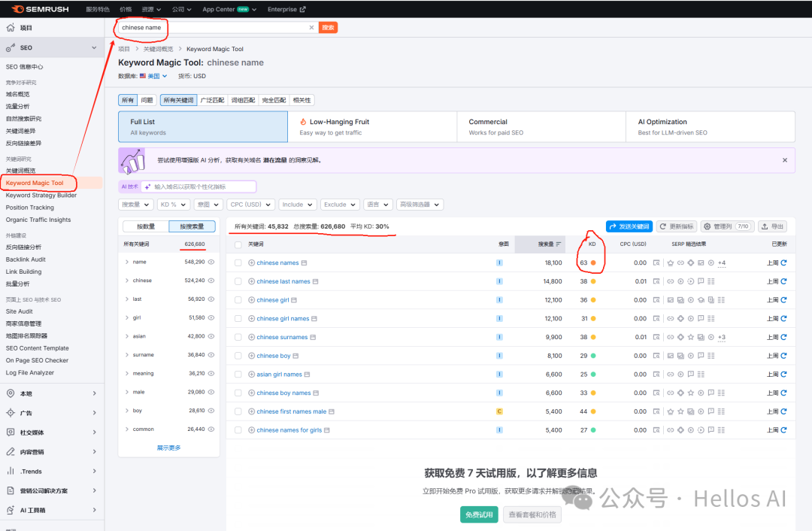Open SERP view icon for 'chinese girl' row
This screenshot has height=531, width=812.
(656, 300)
